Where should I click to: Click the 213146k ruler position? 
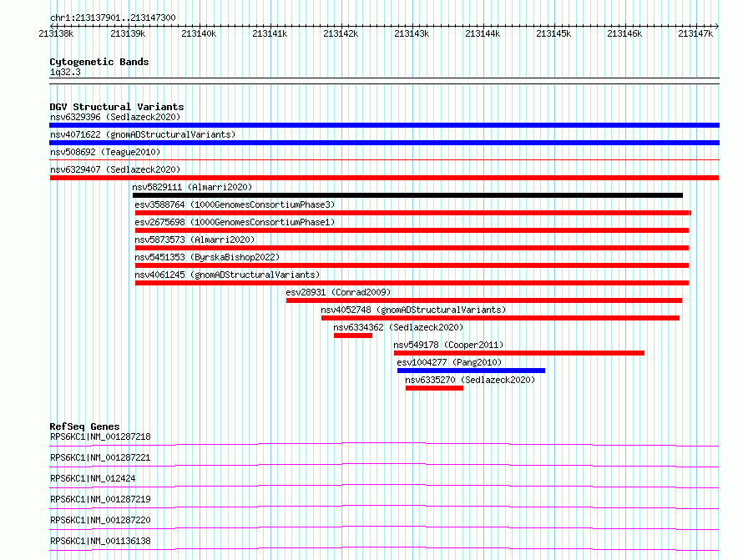624,33
